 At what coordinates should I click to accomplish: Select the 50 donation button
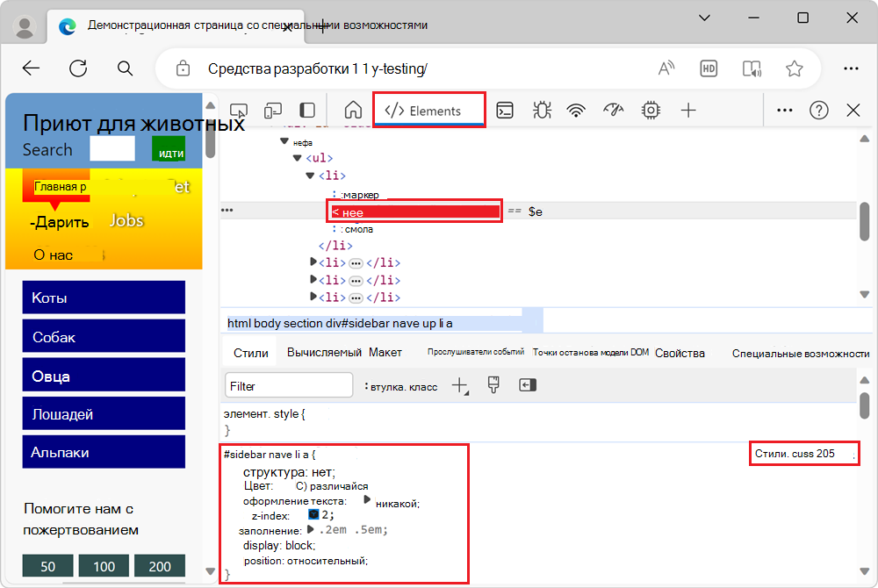click(x=47, y=566)
